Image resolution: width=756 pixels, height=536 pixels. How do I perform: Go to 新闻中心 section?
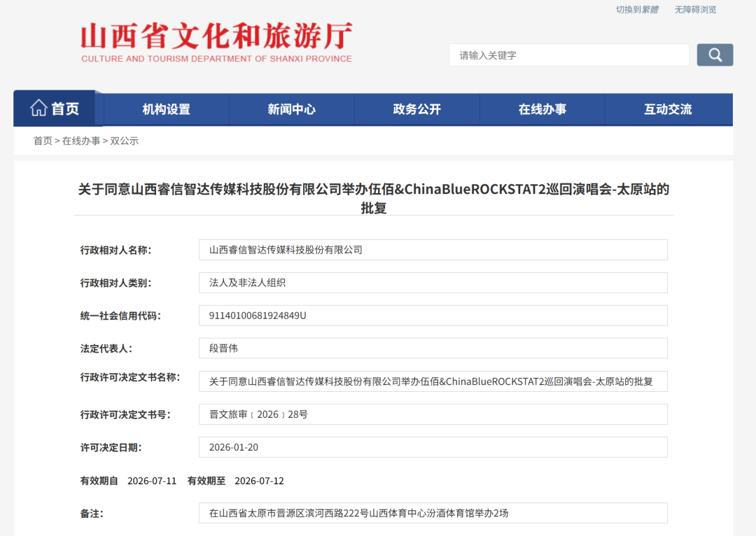[291, 109]
